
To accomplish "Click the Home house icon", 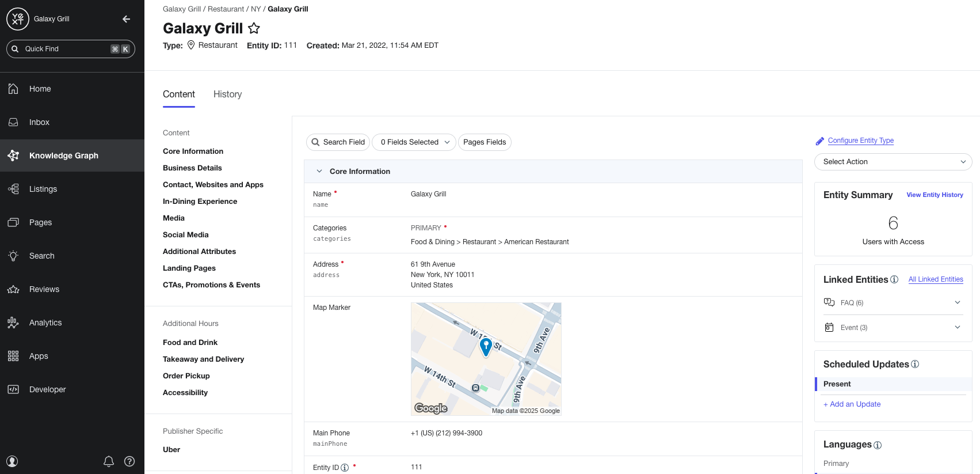I will (13, 89).
